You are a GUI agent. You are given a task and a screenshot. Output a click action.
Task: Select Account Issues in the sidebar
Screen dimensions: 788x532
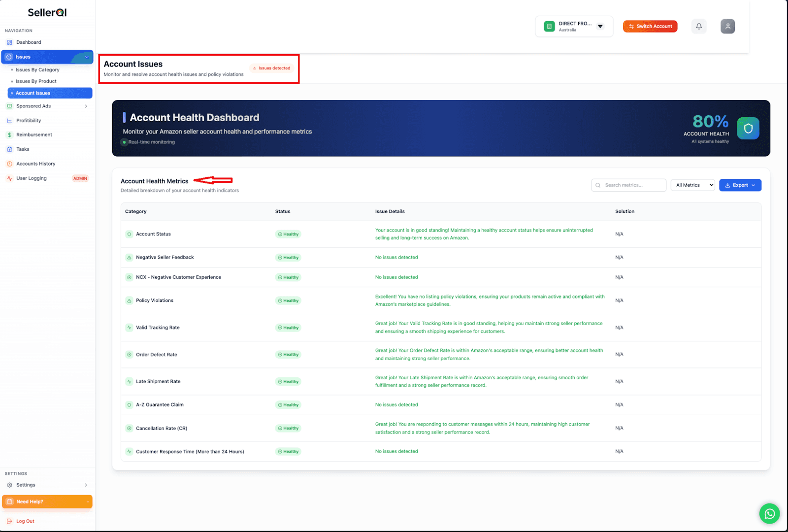pyautogui.click(x=33, y=93)
